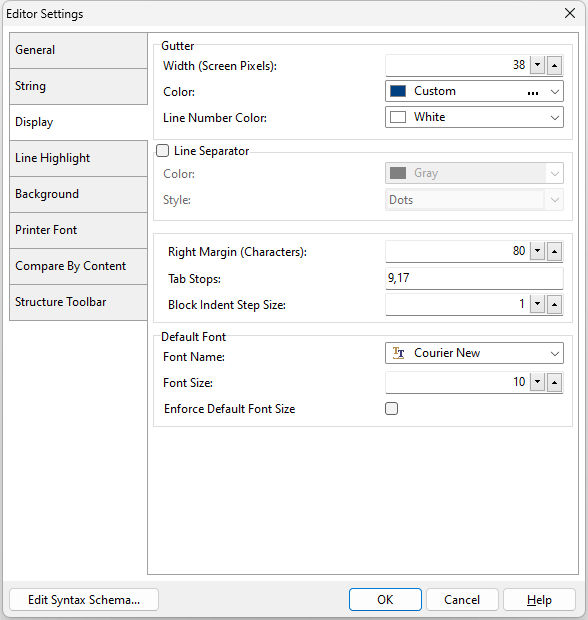Click the ellipsis for custom gutter color
The width and height of the screenshot is (588, 620).
point(533,93)
